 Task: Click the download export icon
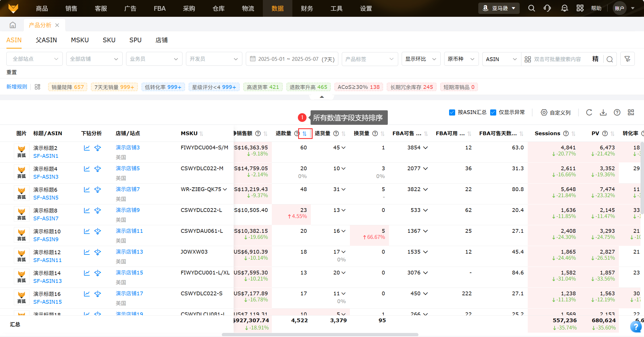coord(603,112)
